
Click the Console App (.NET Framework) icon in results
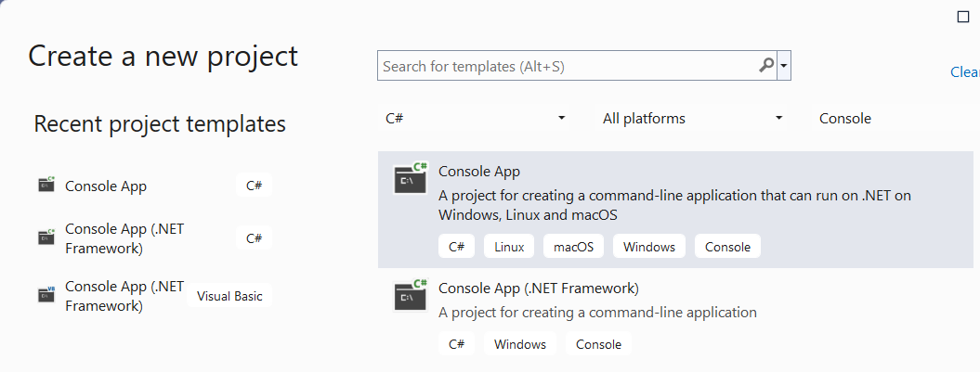[x=411, y=295]
